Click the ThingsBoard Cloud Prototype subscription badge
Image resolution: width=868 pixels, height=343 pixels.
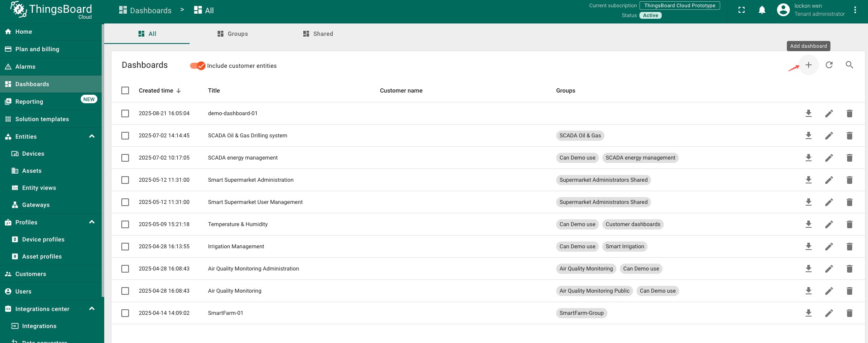pyautogui.click(x=680, y=6)
